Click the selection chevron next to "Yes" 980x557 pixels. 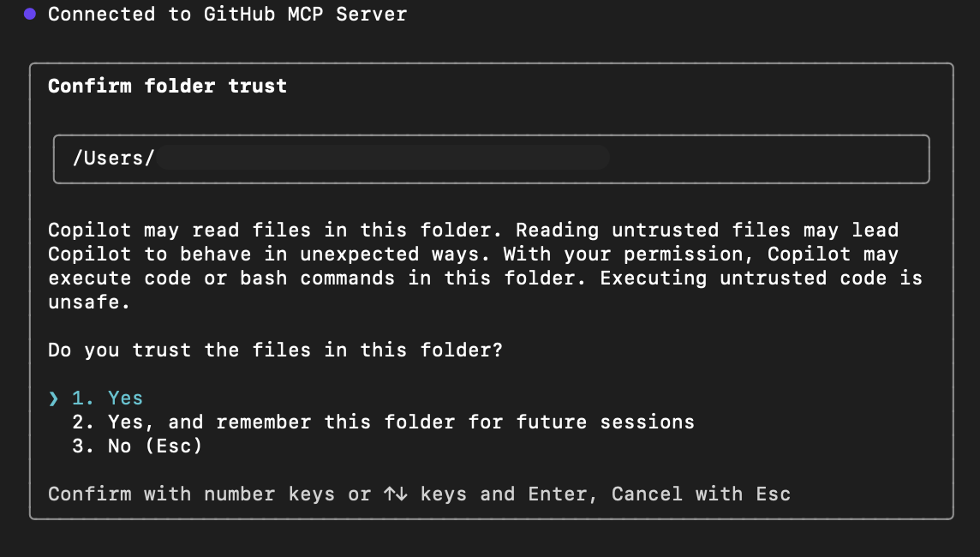pos(53,398)
